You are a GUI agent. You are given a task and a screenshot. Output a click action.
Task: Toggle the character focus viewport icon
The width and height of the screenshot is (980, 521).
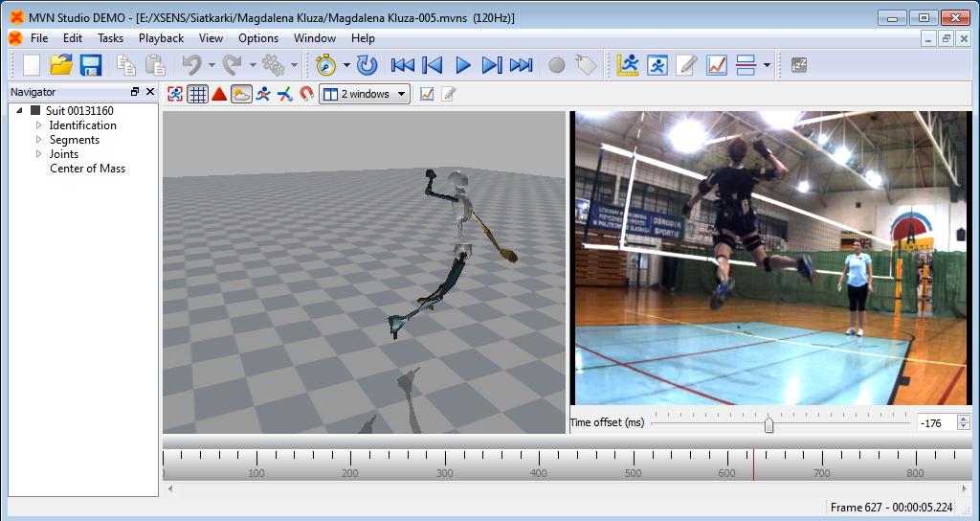(x=176, y=94)
